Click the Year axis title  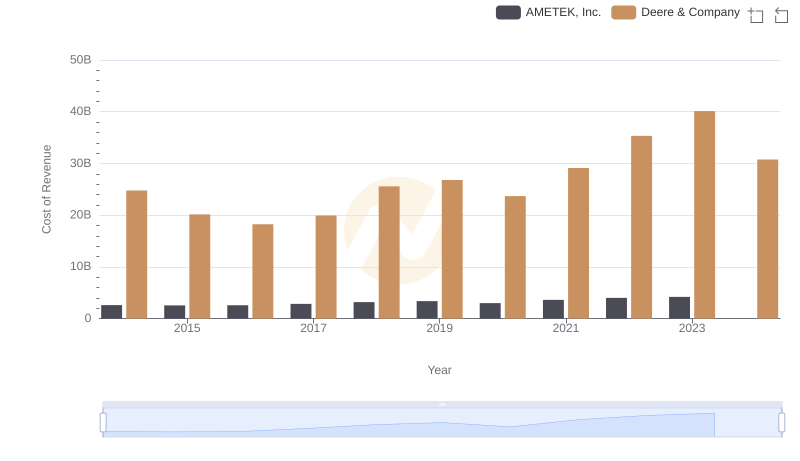point(439,370)
